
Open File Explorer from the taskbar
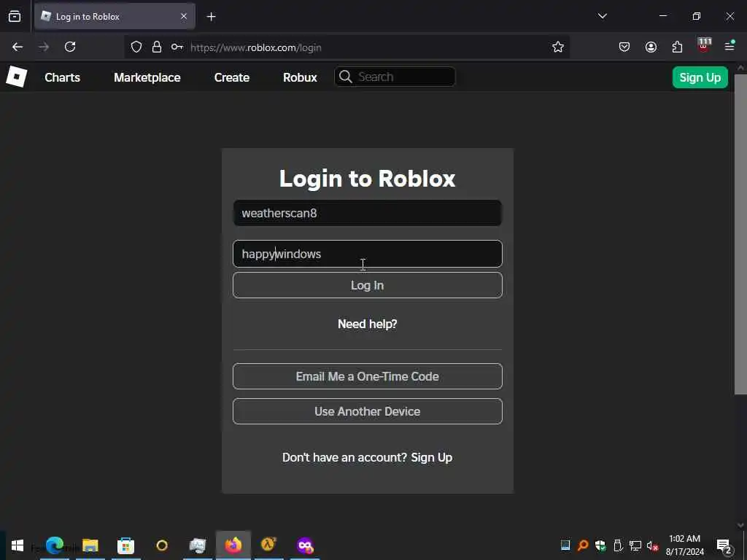(x=90, y=545)
